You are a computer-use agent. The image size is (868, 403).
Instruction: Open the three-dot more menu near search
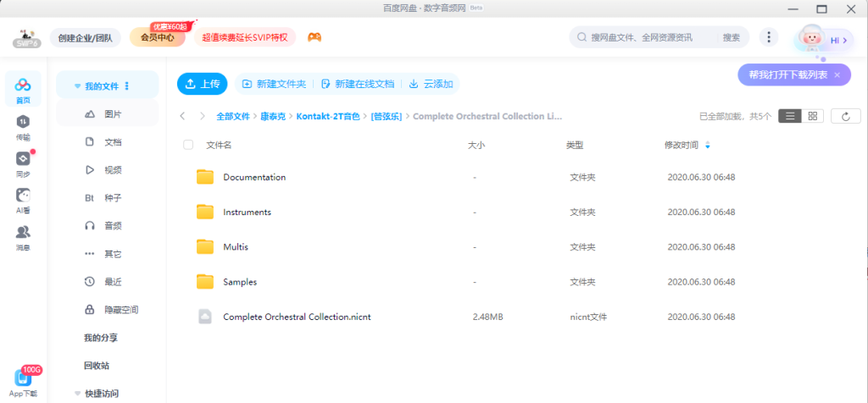[768, 37]
